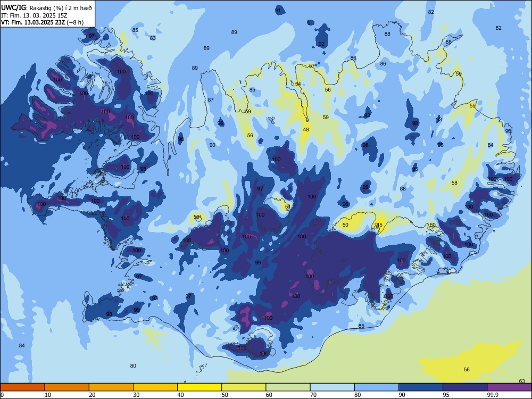The width and height of the screenshot is (532, 399).
Task: Click the '55' value on the east coast
Action: (x=472, y=106)
